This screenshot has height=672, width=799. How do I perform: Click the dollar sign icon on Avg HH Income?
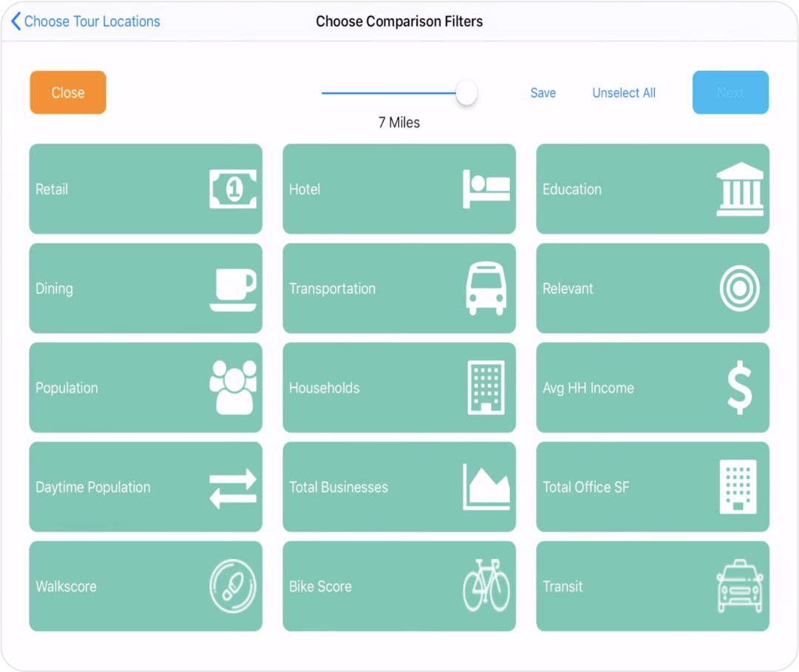click(x=740, y=387)
